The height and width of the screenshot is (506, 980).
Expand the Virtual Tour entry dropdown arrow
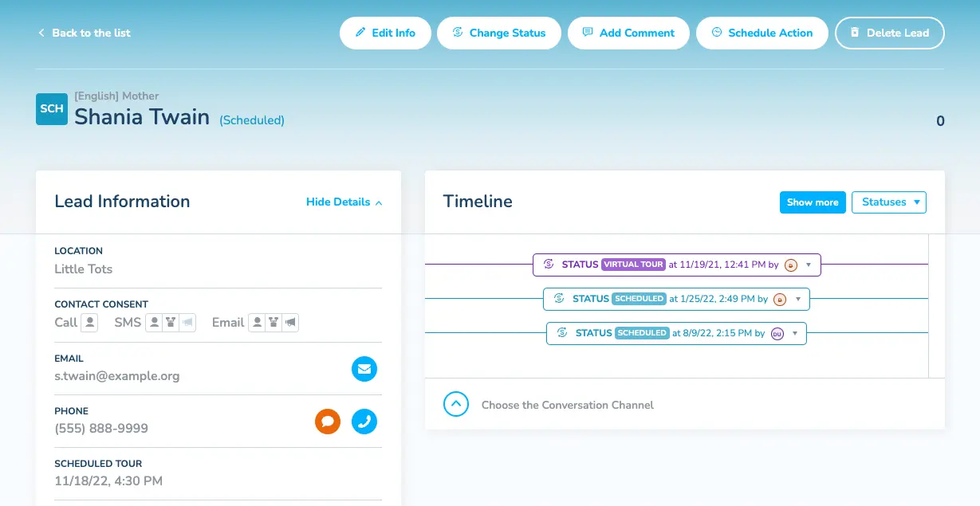coord(809,265)
